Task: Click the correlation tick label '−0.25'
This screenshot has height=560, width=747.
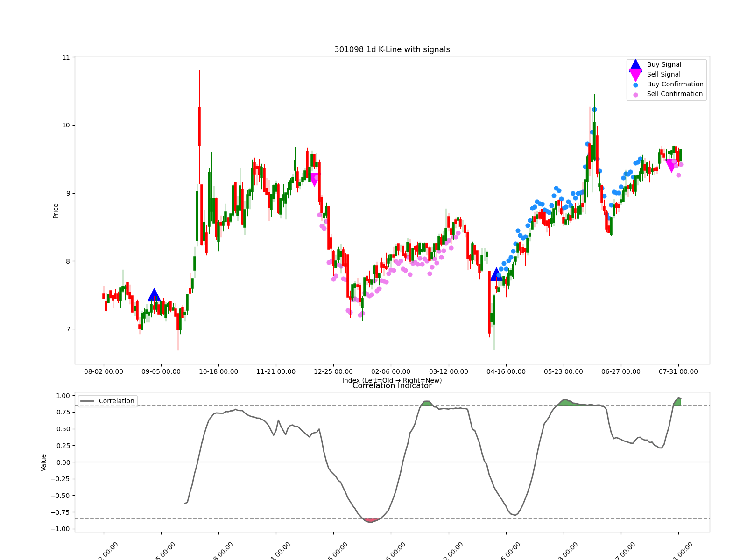Action: pyautogui.click(x=60, y=479)
